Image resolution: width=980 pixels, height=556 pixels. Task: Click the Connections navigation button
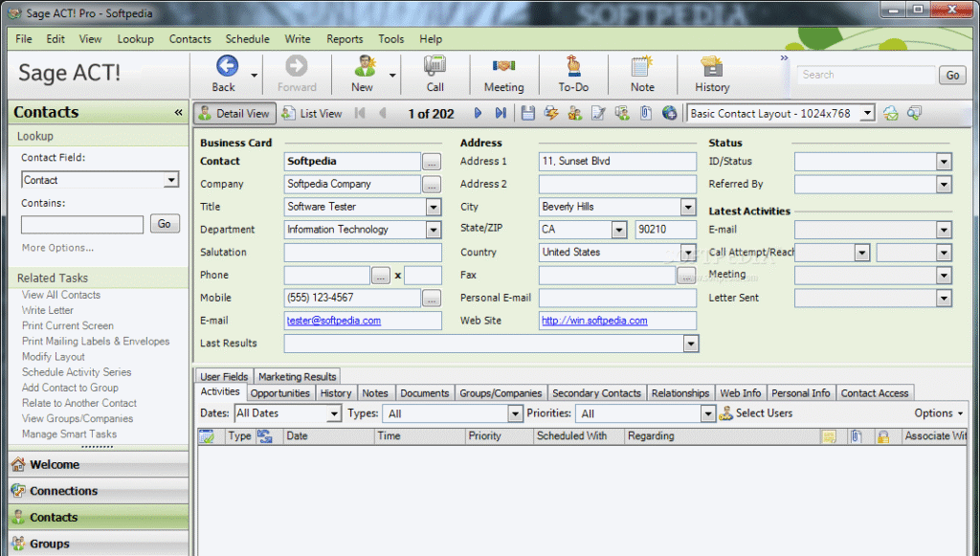pos(99,491)
